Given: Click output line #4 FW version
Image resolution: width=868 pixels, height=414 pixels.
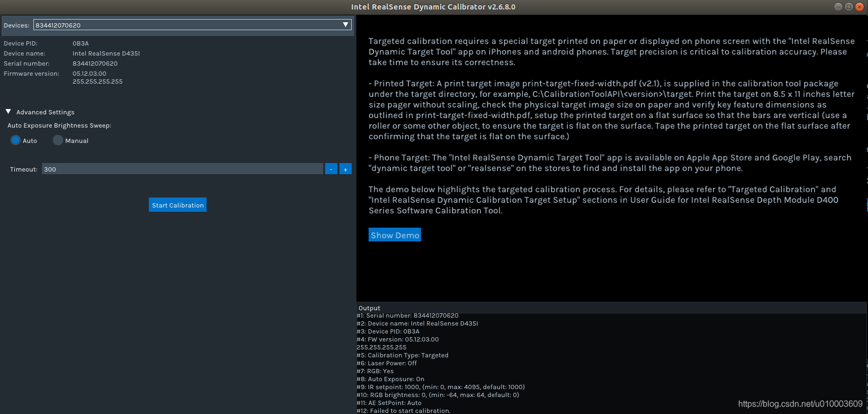Looking at the screenshot, I should [398, 339].
